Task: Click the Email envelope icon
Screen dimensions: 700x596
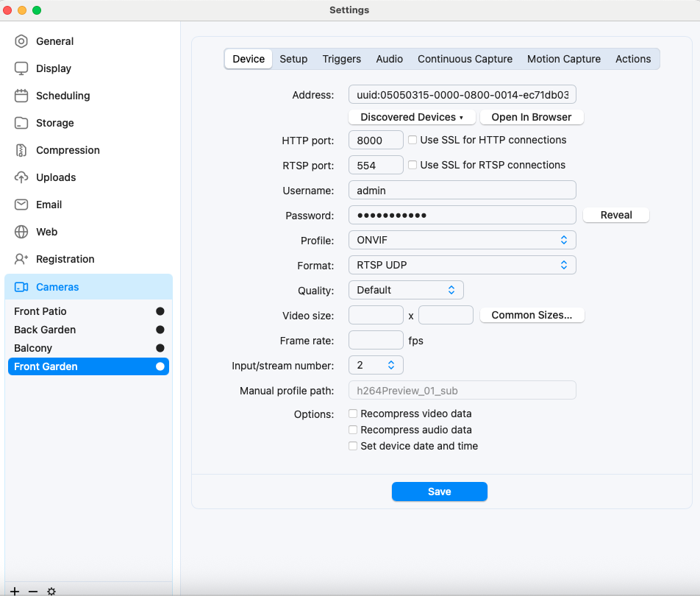Action: (x=21, y=205)
